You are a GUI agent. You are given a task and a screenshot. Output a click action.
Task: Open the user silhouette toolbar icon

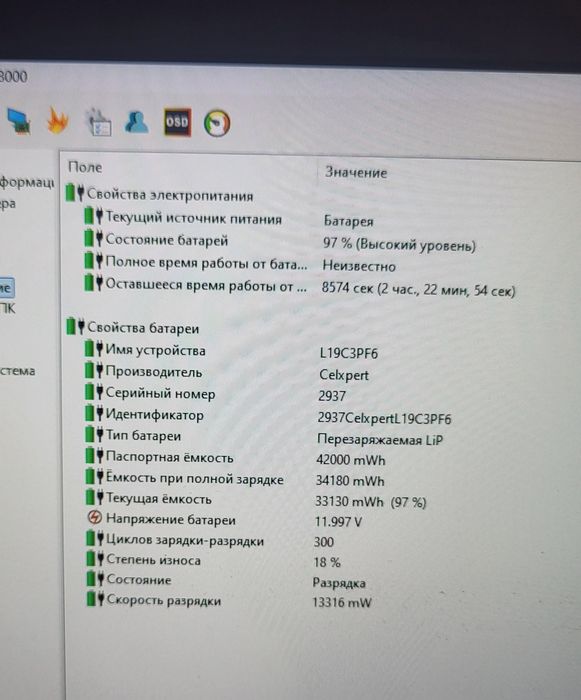[137, 121]
